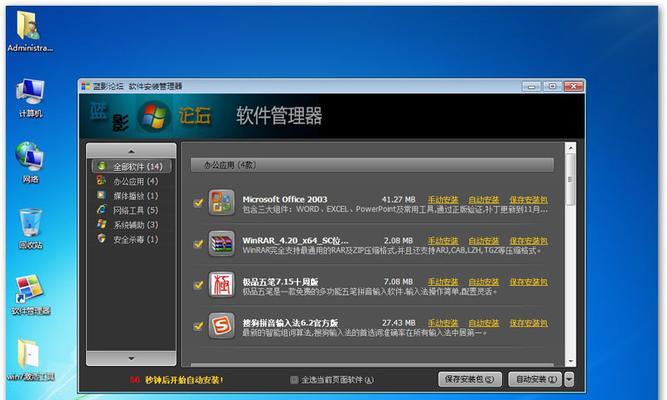667x400 pixels.
Task: Click 手动安装 link for 极品五笔
Action: (x=443, y=282)
